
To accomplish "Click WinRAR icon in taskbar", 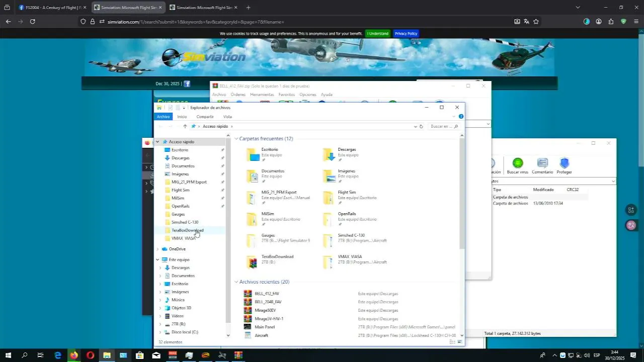I will click(x=238, y=355).
